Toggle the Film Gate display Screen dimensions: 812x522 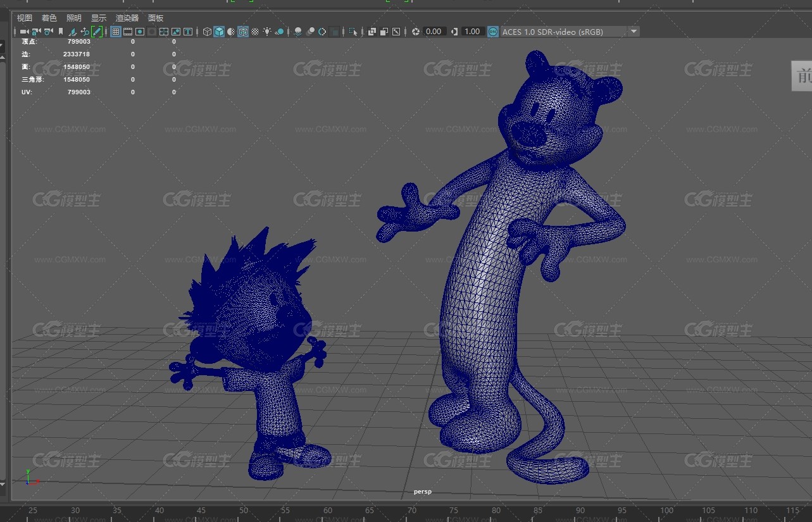point(128,32)
